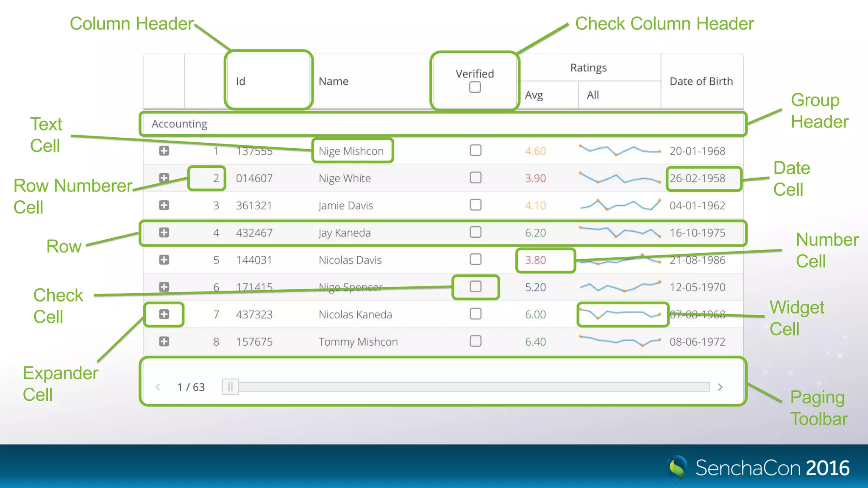This screenshot has height=488, width=868.
Task: Sort by the Name column header
Action: pos(371,81)
